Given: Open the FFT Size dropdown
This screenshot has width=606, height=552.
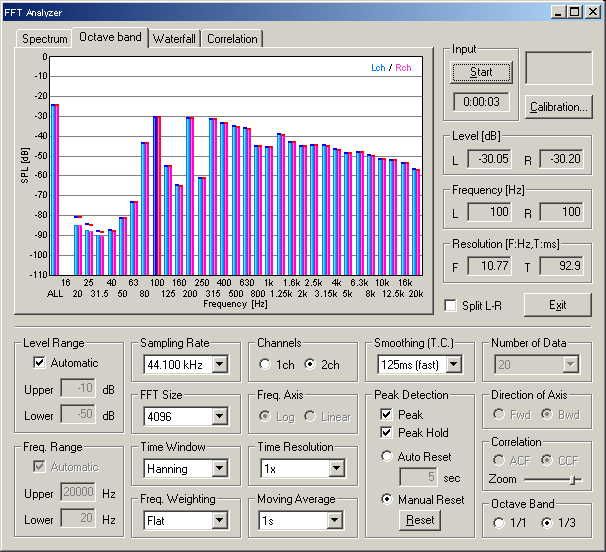Looking at the screenshot, I should tap(220, 416).
